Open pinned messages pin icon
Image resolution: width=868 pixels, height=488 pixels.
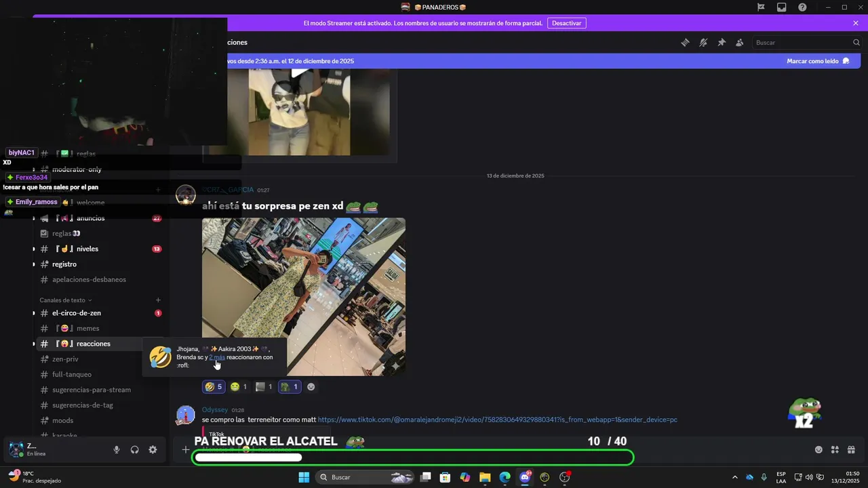point(722,43)
